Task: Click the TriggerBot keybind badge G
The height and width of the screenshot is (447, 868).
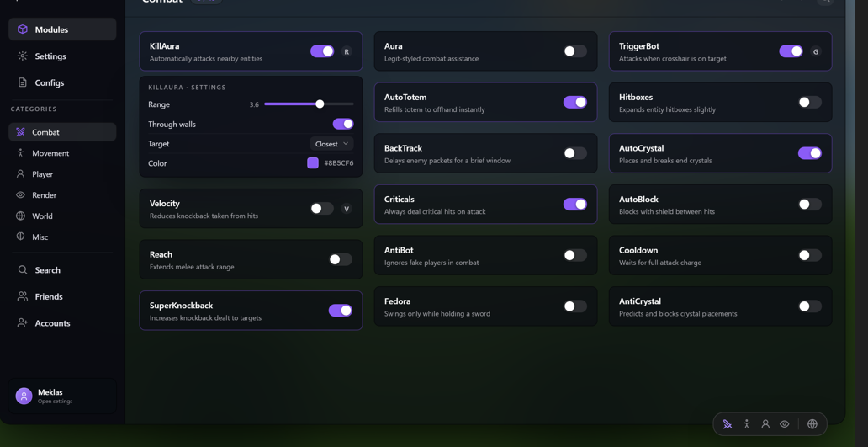Action: click(x=815, y=51)
